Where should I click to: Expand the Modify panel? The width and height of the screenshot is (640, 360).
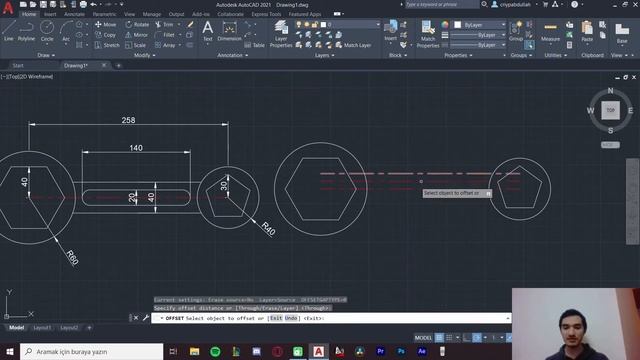(x=144, y=55)
